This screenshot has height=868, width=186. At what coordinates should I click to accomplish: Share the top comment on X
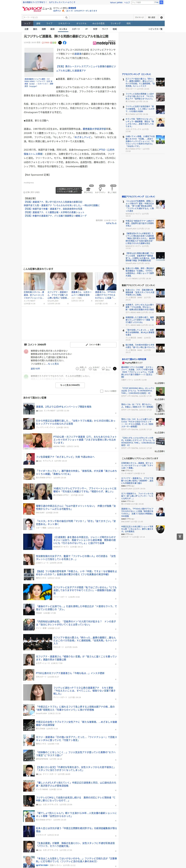(114, 369)
